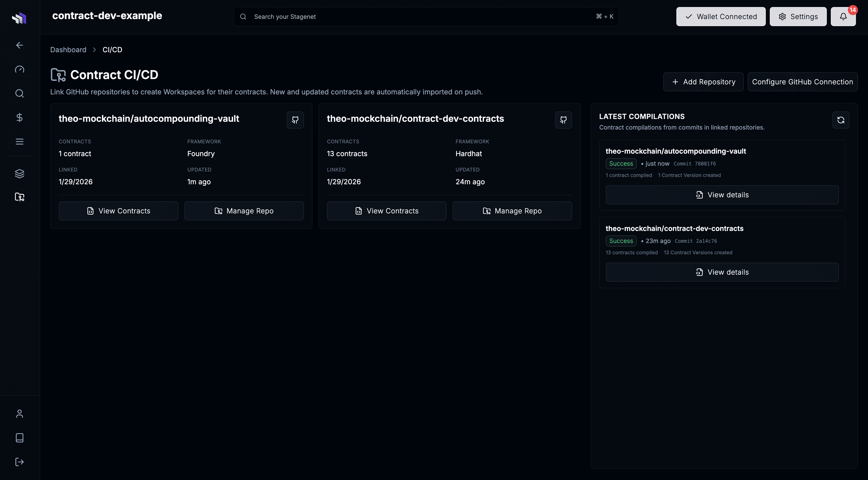Refresh the Latest Compilations list
This screenshot has height=480, width=868.
pyautogui.click(x=840, y=120)
